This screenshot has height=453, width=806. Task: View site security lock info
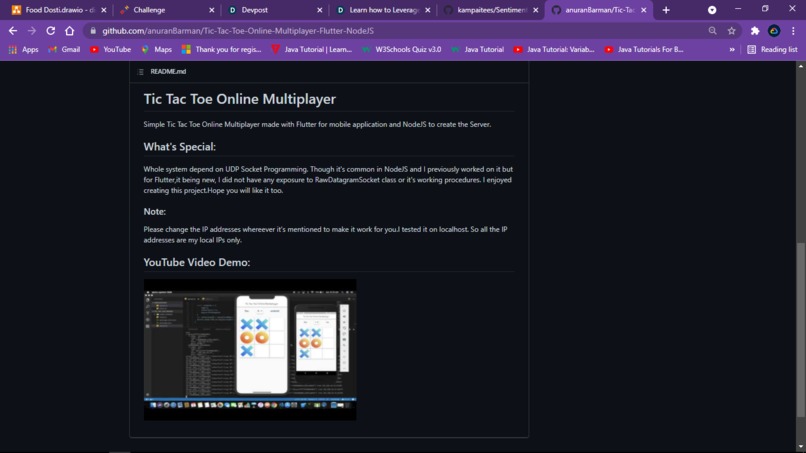tap(93, 31)
